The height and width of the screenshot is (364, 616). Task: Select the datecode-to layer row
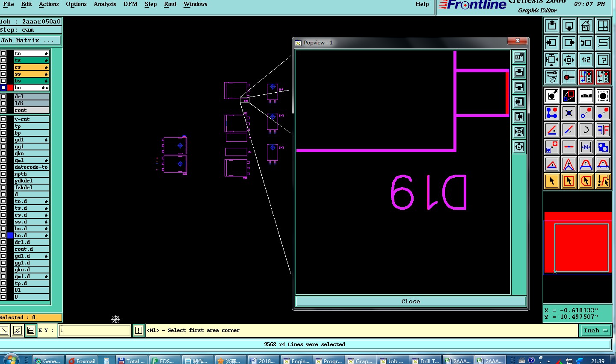tap(31, 167)
